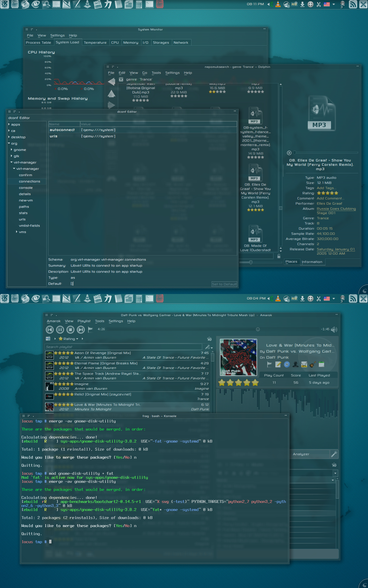The width and height of the screenshot is (368, 588).
Task: Mute Amarok with the speaker icon
Action: click(x=334, y=329)
